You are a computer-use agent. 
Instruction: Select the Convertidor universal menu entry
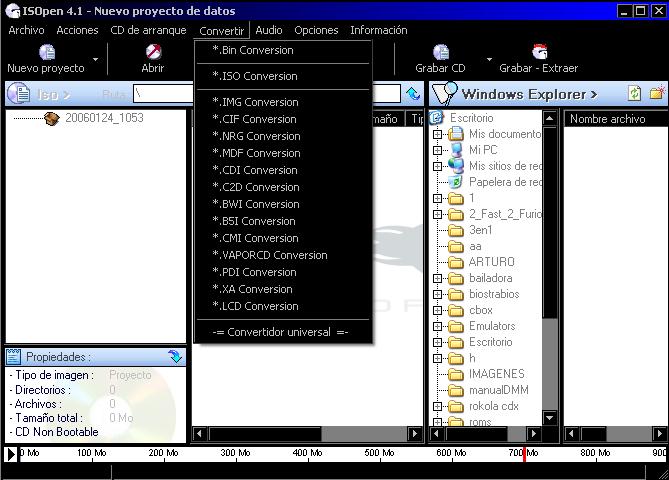pyautogui.click(x=280, y=332)
